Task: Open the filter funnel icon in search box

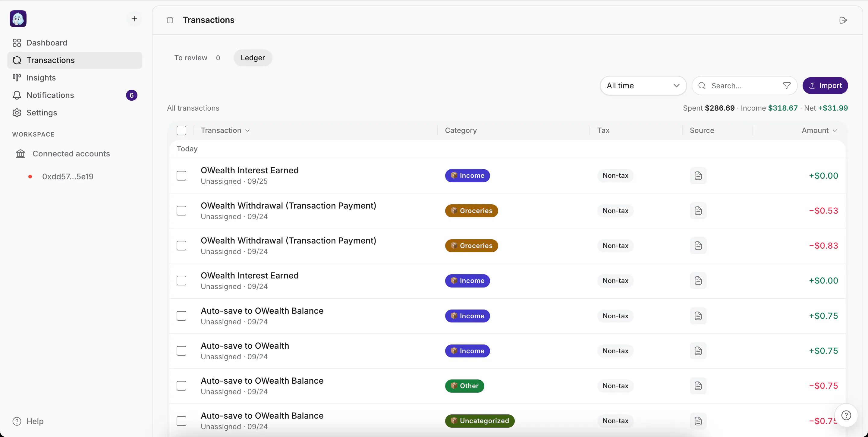Action: point(787,86)
